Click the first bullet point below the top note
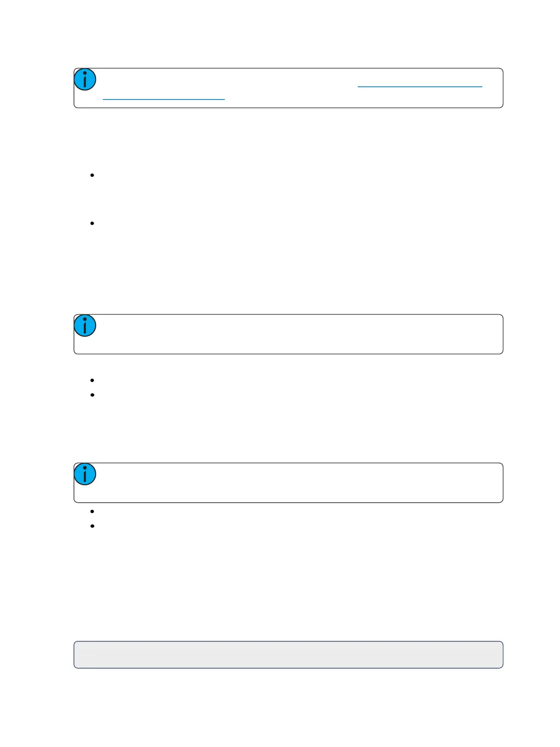The image size is (560, 747). (92, 175)
